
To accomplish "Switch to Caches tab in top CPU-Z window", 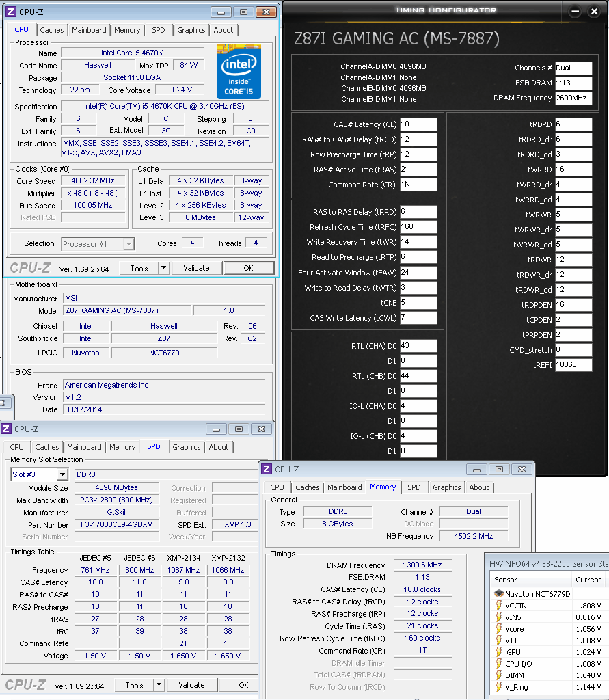I will tap(52, 30).
